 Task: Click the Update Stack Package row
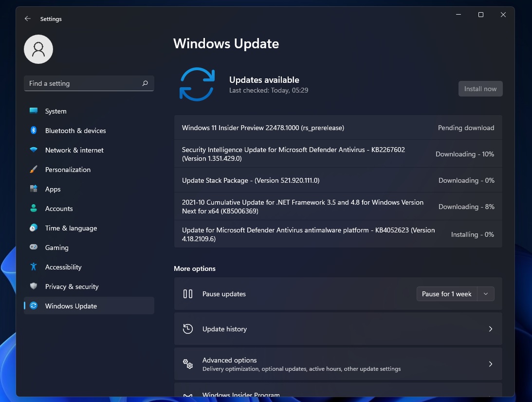click(x=338, y=180)
